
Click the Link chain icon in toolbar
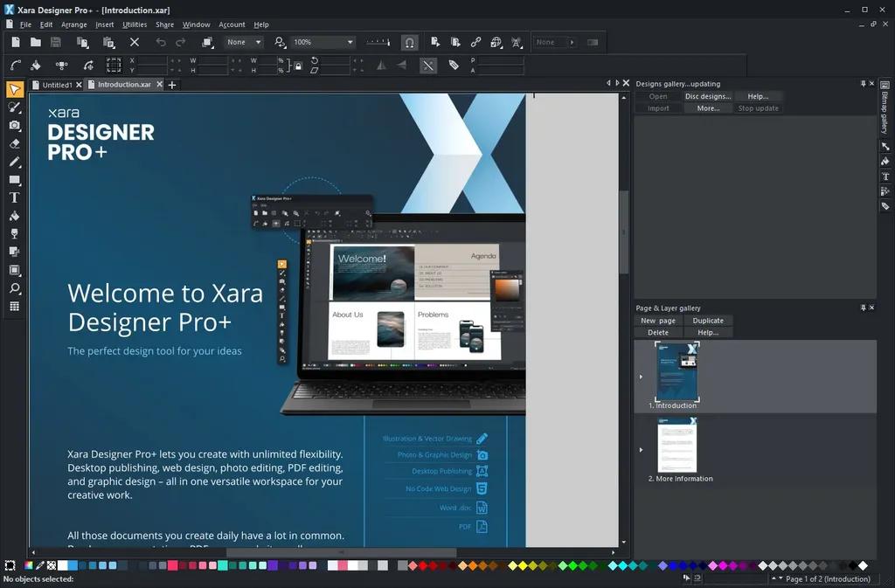(475, 42)
